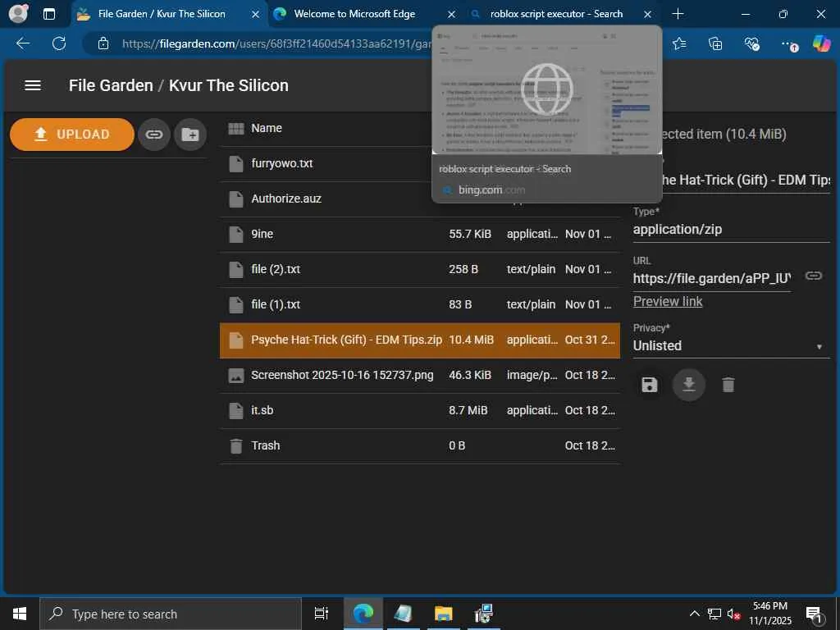Screen dimensions: 840x630
Task: Click the link icon next to Upload
Action: (x=154, y=135)
